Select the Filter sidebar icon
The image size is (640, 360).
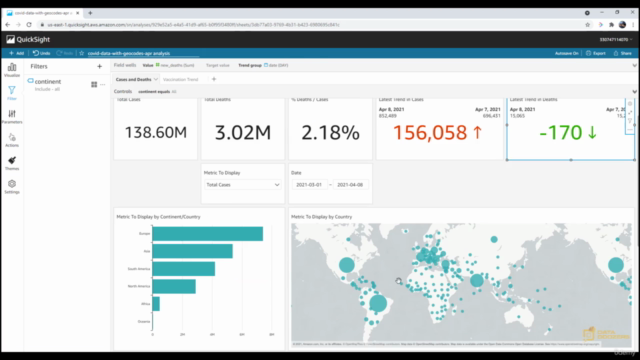click(12, 93)
